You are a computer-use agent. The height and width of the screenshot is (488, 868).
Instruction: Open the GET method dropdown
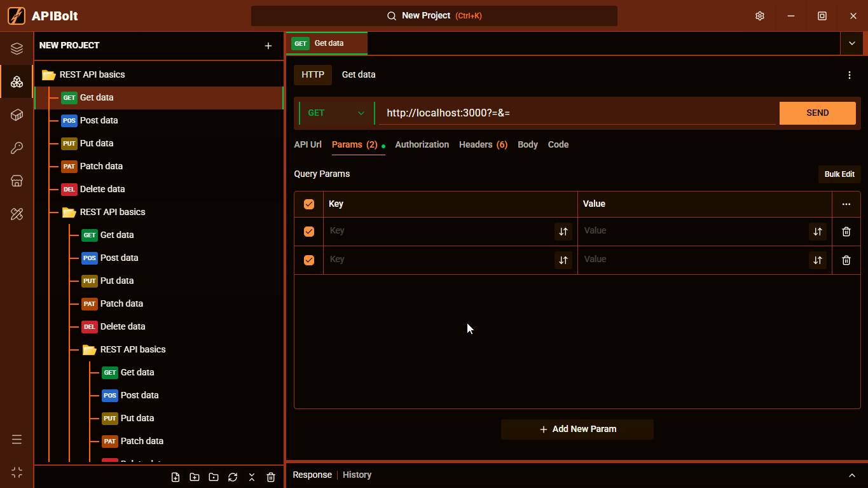[x=336, y=113]
